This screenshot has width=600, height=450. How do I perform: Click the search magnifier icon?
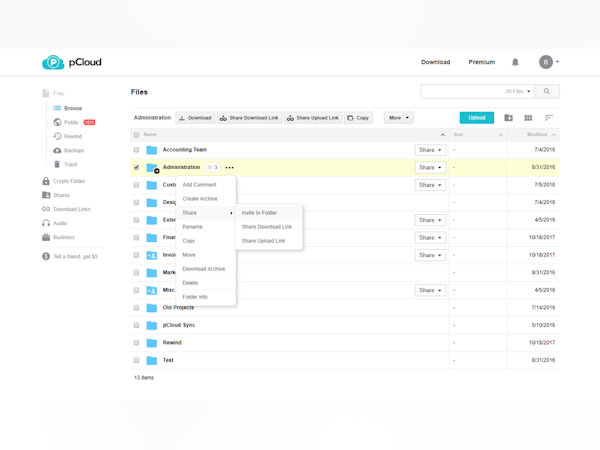[546, 91]
